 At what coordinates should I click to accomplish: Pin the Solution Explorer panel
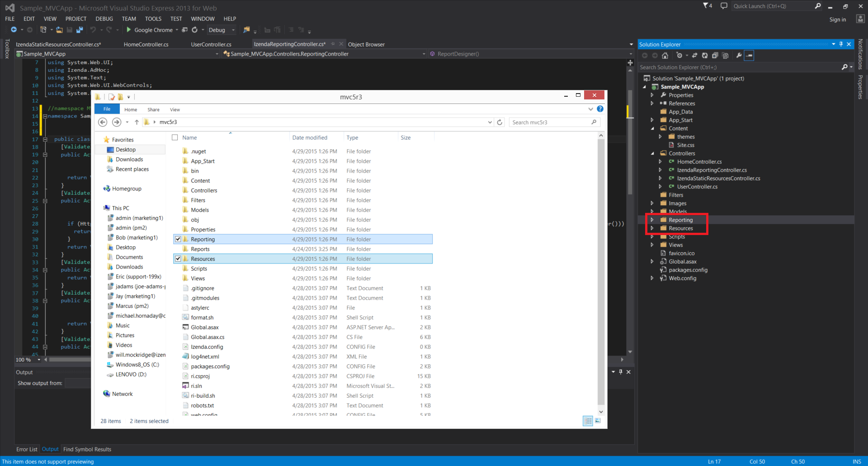tap(841, 44)
